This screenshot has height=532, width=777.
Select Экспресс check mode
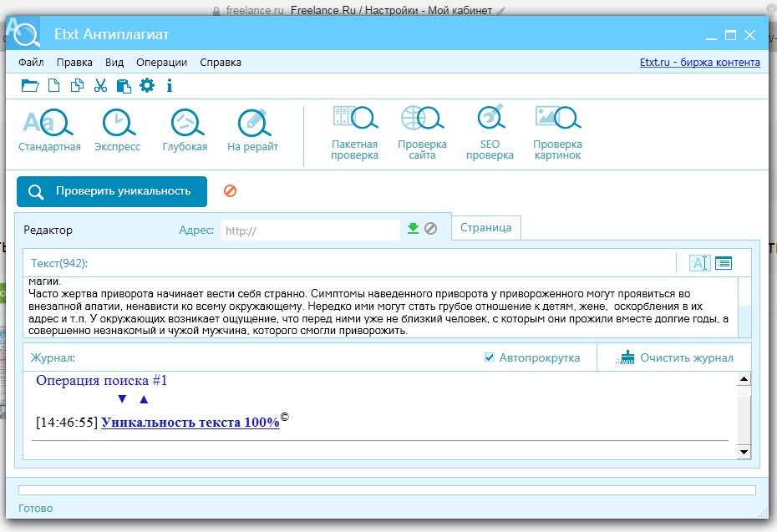coord(118,130)
